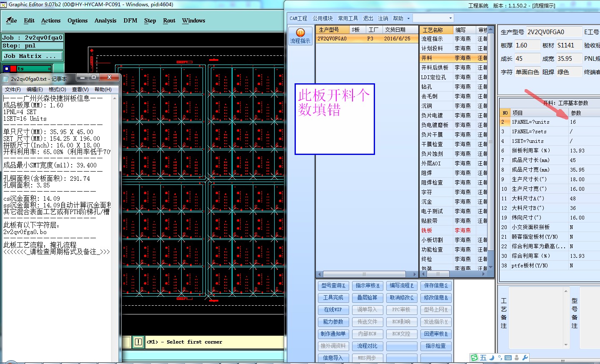This screenshot has height=364, width=600.
Task: Click down arrow of process list scrollbar
Action: pyautogui.click(x=490, y=267)
